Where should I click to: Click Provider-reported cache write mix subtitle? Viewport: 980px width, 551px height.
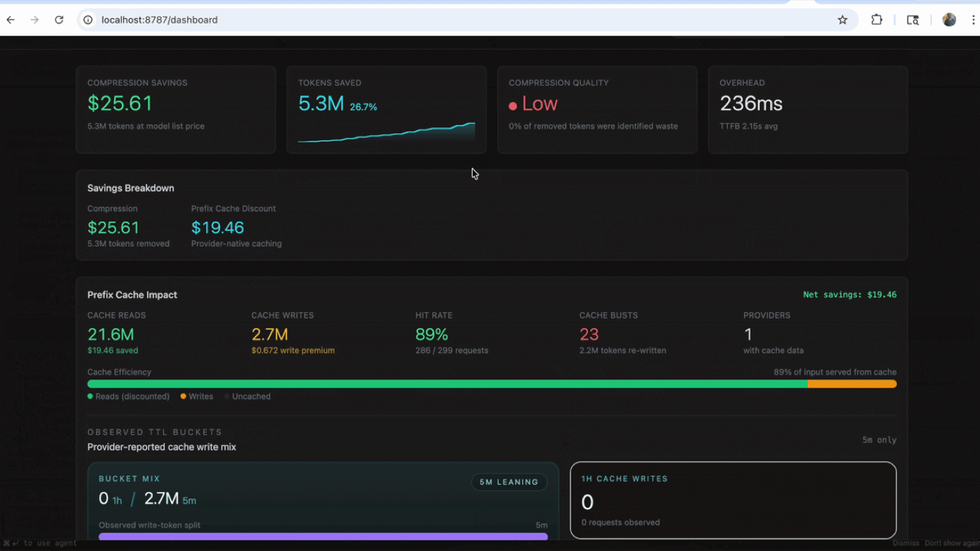point(162,447)
